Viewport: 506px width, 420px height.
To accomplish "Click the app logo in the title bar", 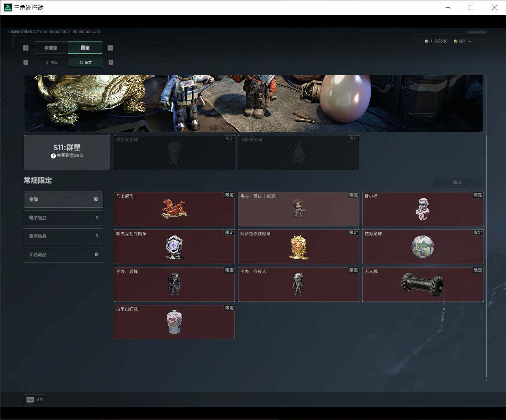I will pyautogui.click(x=8, y=8).
